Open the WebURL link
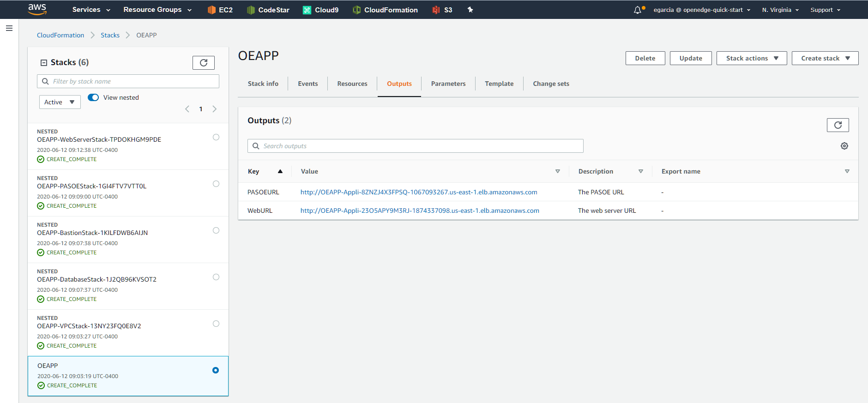The width and height of the screenshot is (868, 403). click(420, 211)
